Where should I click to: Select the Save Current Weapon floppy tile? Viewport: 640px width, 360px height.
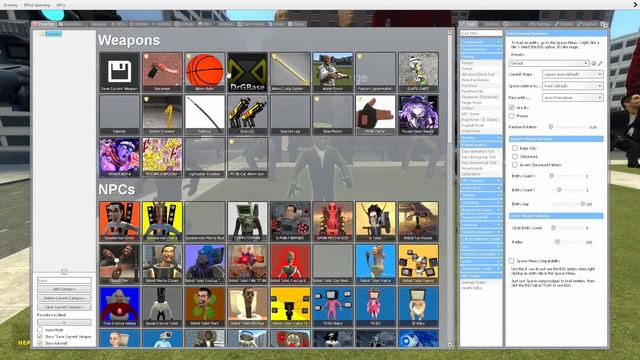119,72
